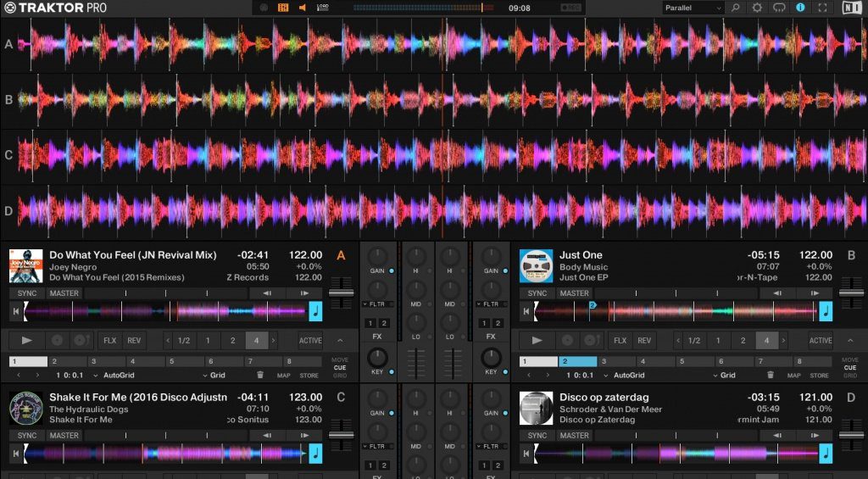Show smaller loop sizes on deck A
The height and width of the screenshot is (479, 868).
[168, 340]
